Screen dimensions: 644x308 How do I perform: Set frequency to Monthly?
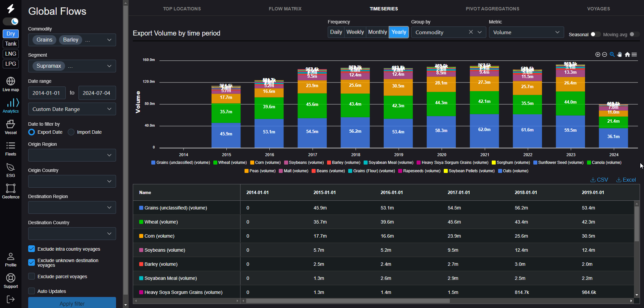tap(377, 32)
